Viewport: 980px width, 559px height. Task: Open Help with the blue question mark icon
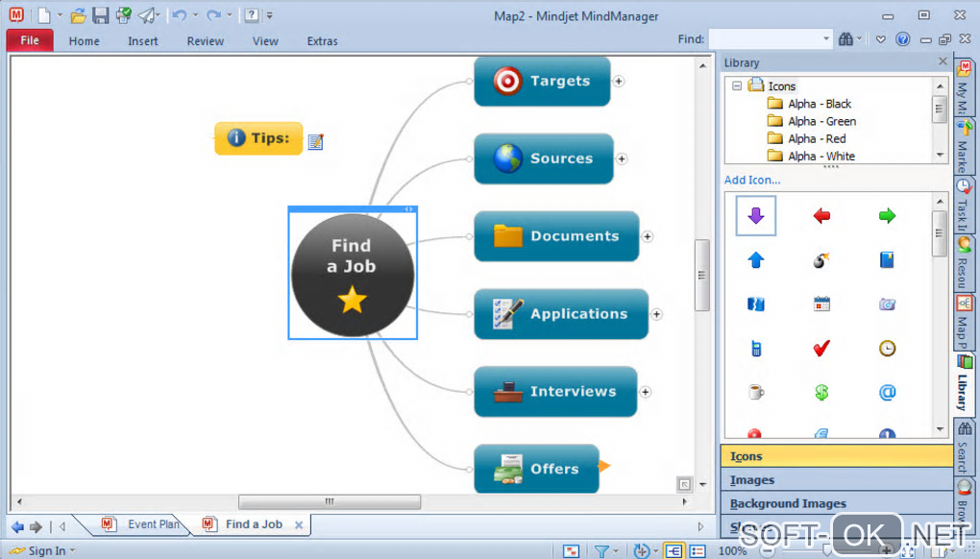pos(902,39)
